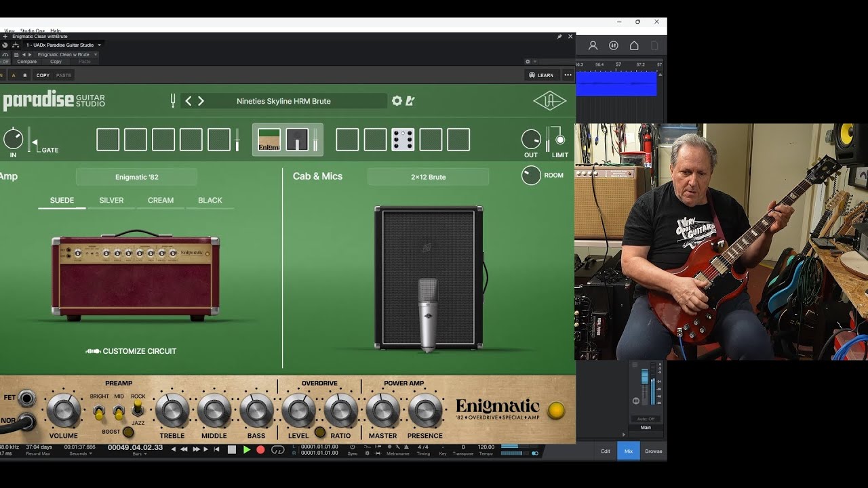The width and height of the screenshot is (868, 488).
Task: Select B comparison state
Action: [25, 75]
